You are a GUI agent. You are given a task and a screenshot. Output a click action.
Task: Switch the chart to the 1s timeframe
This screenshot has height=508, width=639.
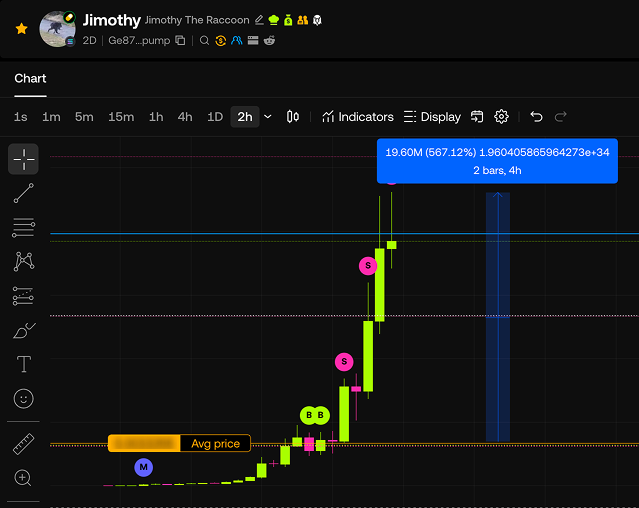coord(20,117)
